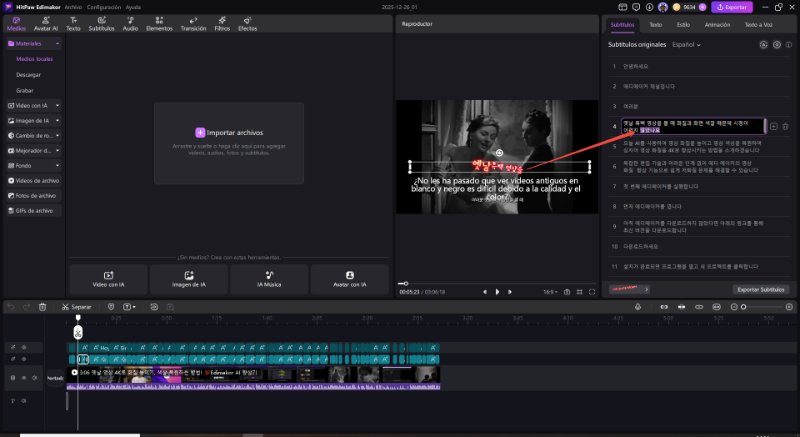Viewport: 800px width, 437px height.
Task: Open the 16:9 aspect ratio dropdown
Action: tap(550, 292)
